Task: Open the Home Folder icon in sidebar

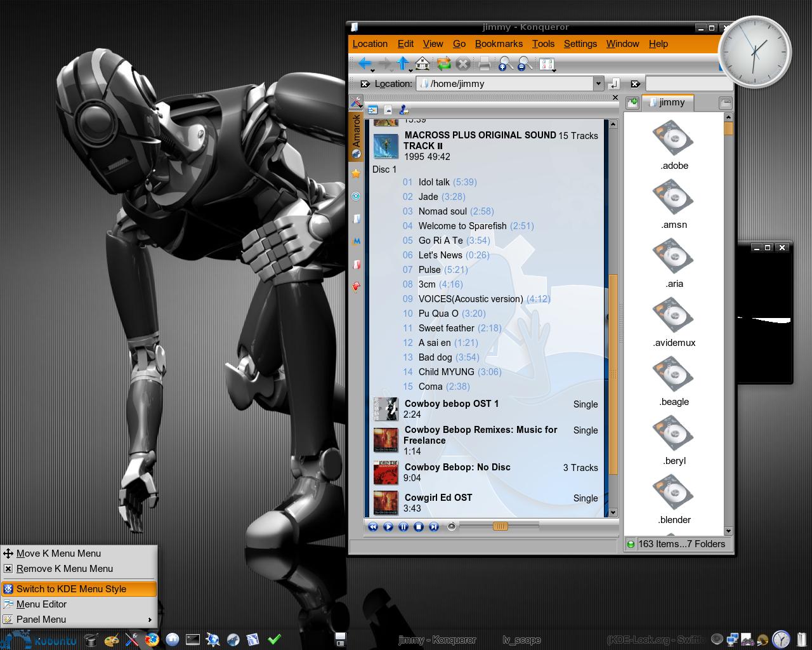Action: point(356,219)
